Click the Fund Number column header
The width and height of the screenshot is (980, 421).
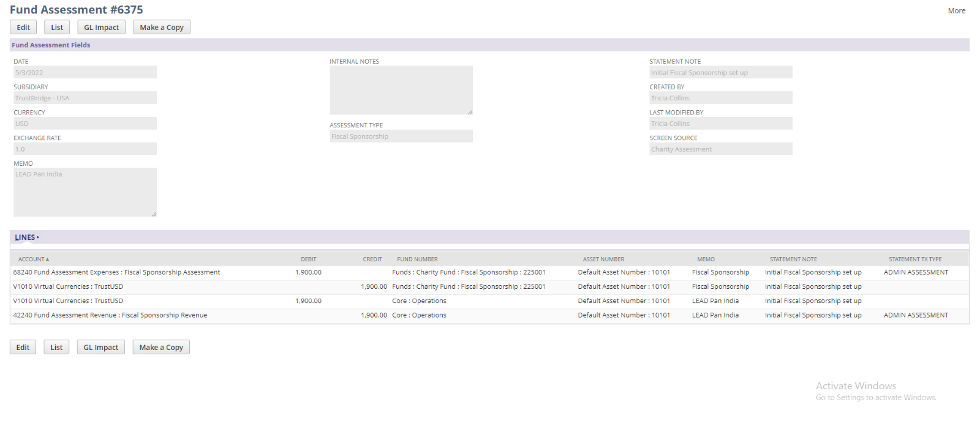417,259
